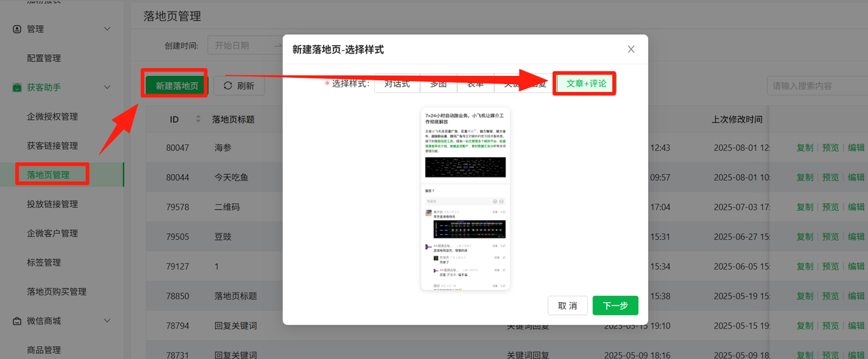Click the green 下一步 button
Screen dimensions: 868x359
615,305
